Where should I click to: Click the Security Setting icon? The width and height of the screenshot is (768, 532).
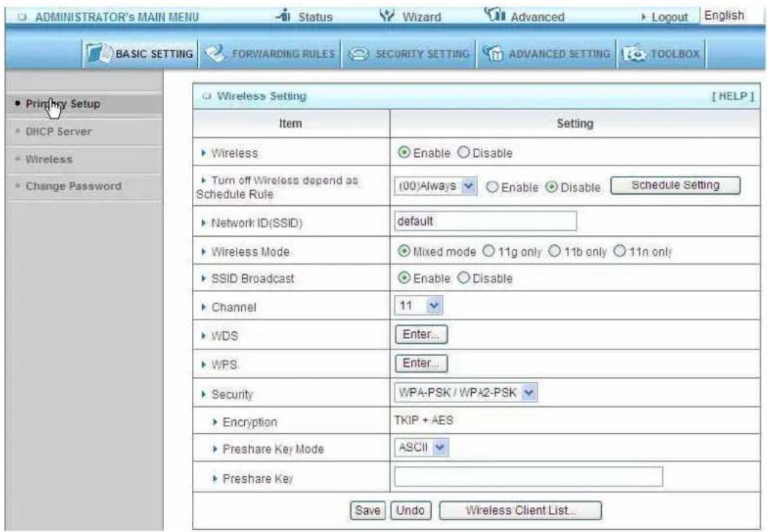pyautogui.click(x=359, y=53)
